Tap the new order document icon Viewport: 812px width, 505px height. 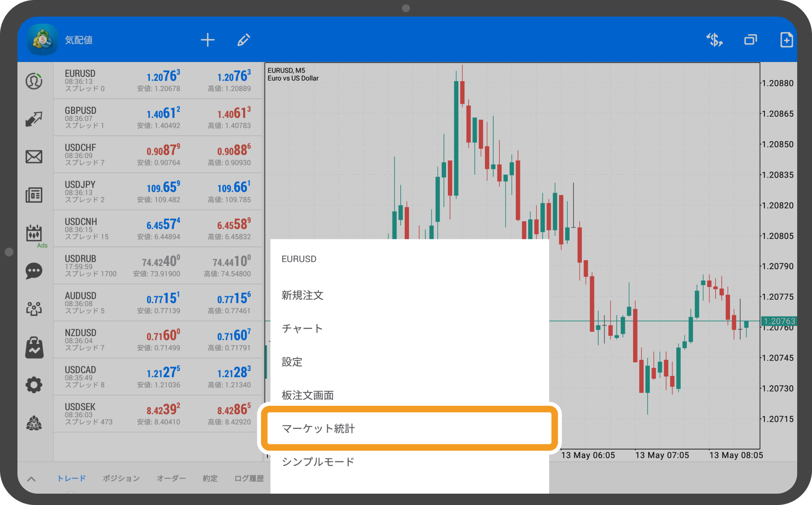[786, 40]
